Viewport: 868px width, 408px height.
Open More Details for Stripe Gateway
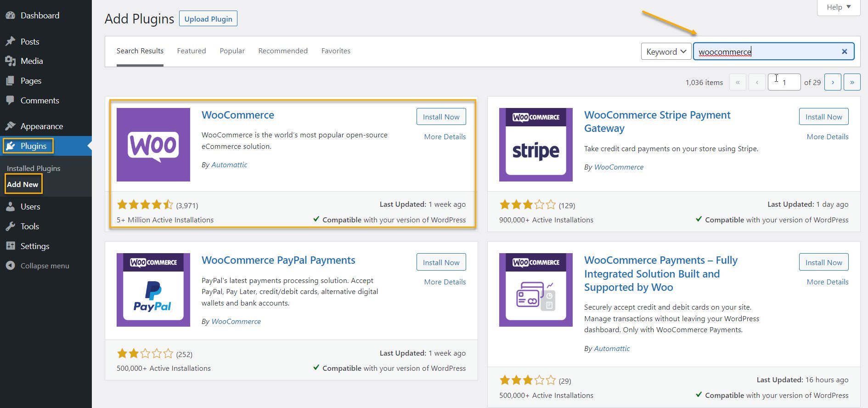pyautogui.click(x=828, y=136)
